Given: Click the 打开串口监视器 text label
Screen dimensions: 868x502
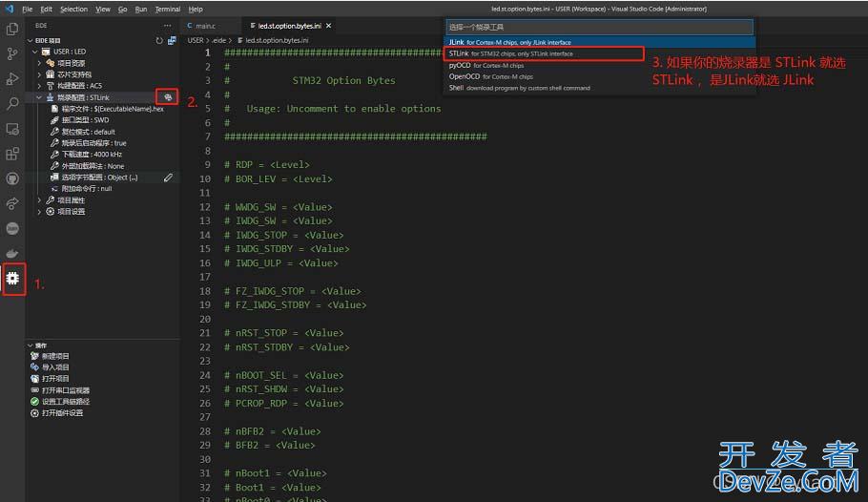Looking at the screenshot, I should [x=65, y=390].
